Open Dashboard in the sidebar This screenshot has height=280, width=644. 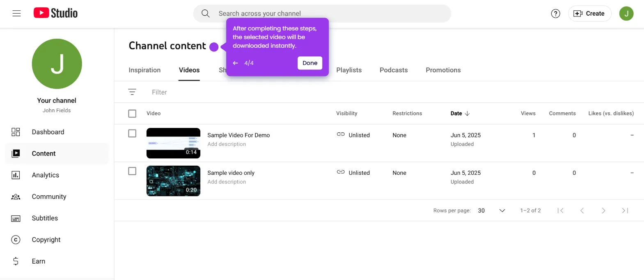(x=57, y=132)
